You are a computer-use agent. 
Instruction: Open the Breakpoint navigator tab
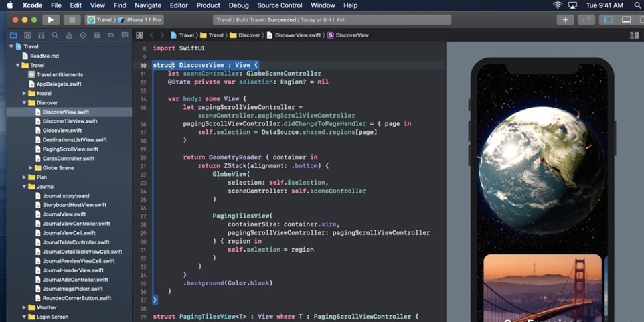(x=111, y=35)
